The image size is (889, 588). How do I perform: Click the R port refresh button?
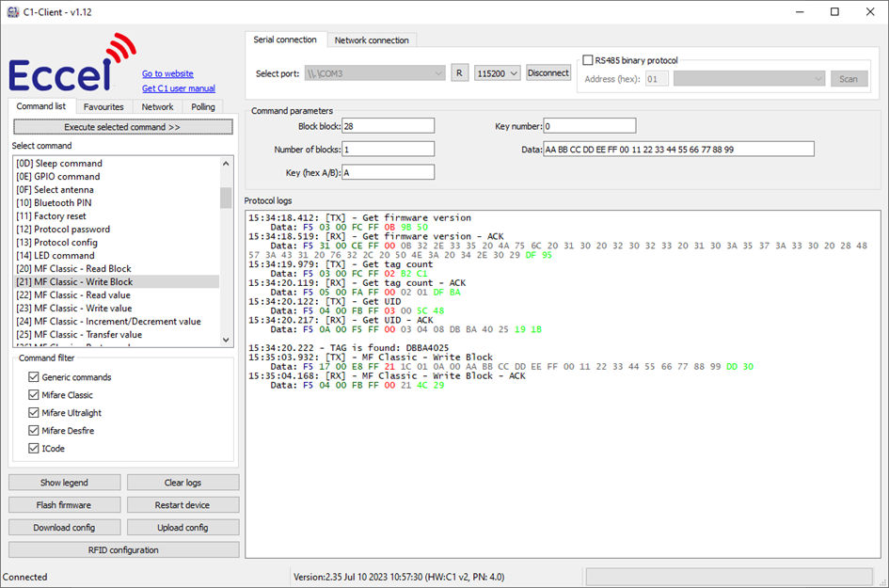coord(460,72)
